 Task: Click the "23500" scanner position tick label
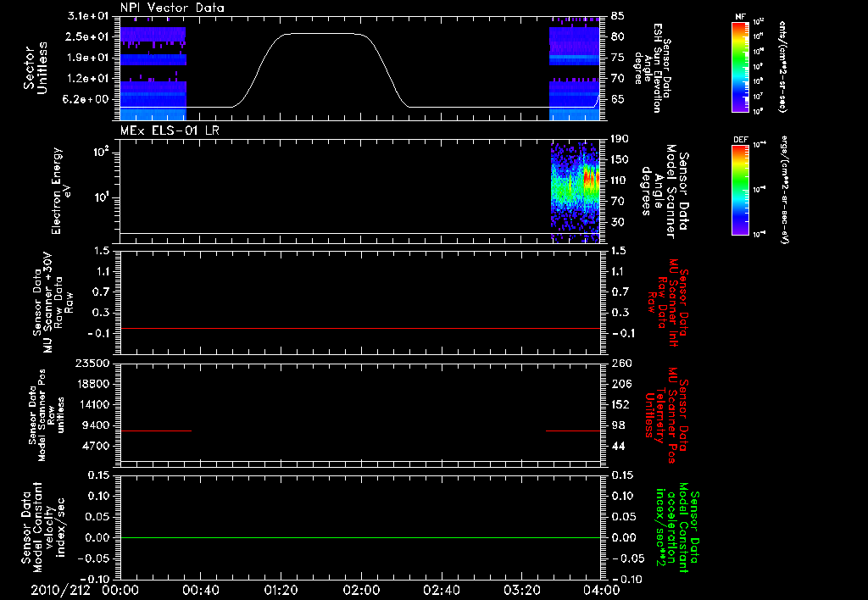pyautogui.click(x=92, y=364)
